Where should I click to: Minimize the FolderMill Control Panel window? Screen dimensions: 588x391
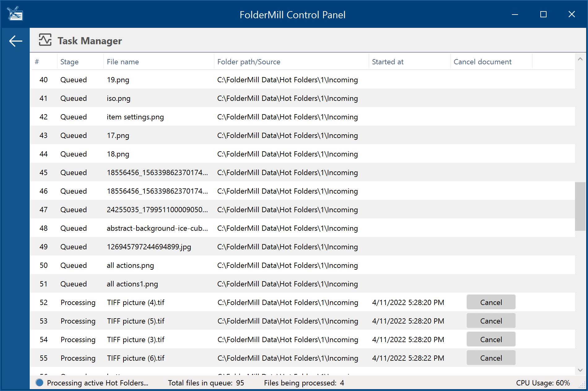pos(515,14)
